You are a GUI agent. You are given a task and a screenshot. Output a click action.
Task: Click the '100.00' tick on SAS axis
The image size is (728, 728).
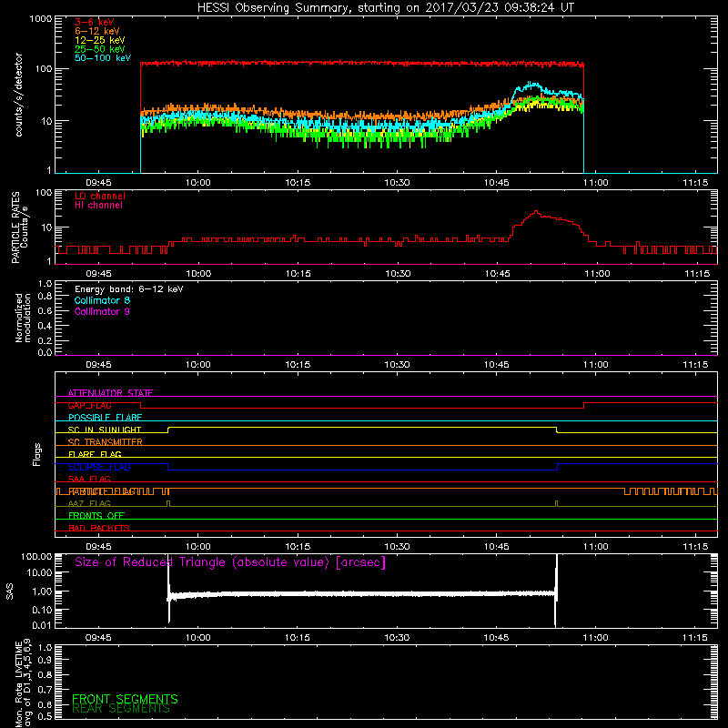coord(36,556)
